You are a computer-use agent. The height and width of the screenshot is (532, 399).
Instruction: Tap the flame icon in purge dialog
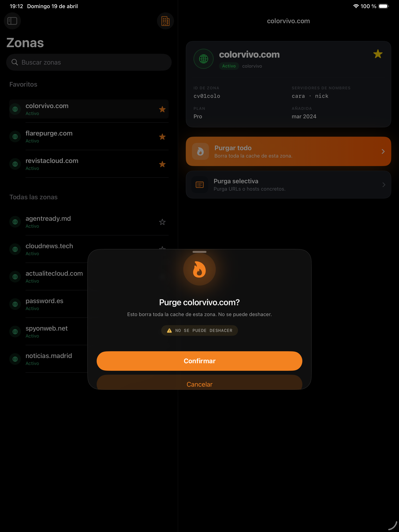tap(199, 269)
